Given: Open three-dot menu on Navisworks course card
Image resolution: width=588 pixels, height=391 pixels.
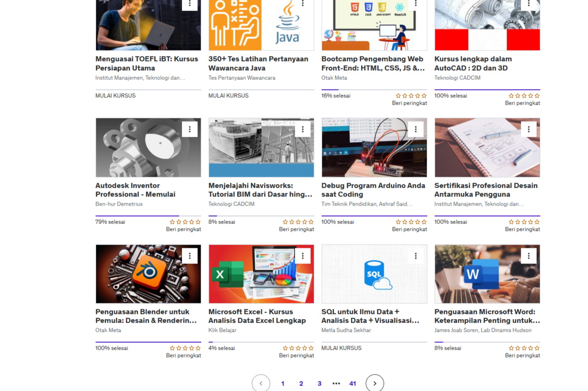Looking at the screenshot, I should pos(302,129).
